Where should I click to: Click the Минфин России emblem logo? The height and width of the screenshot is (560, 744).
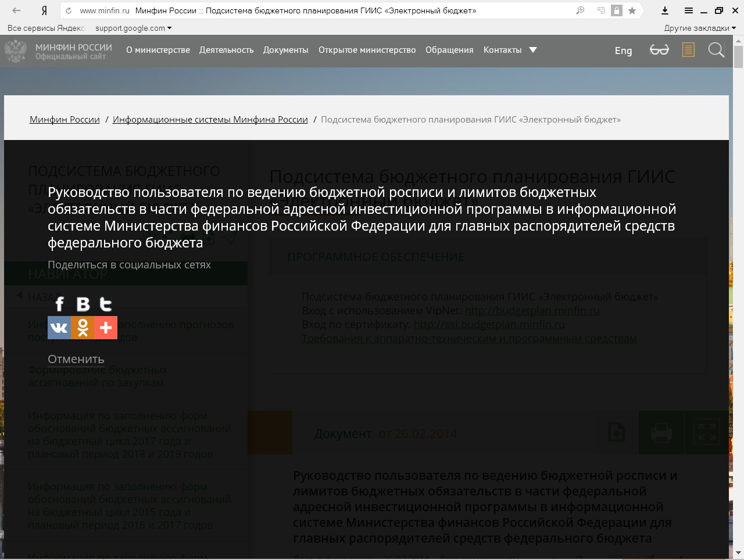[x=16, y=51]
